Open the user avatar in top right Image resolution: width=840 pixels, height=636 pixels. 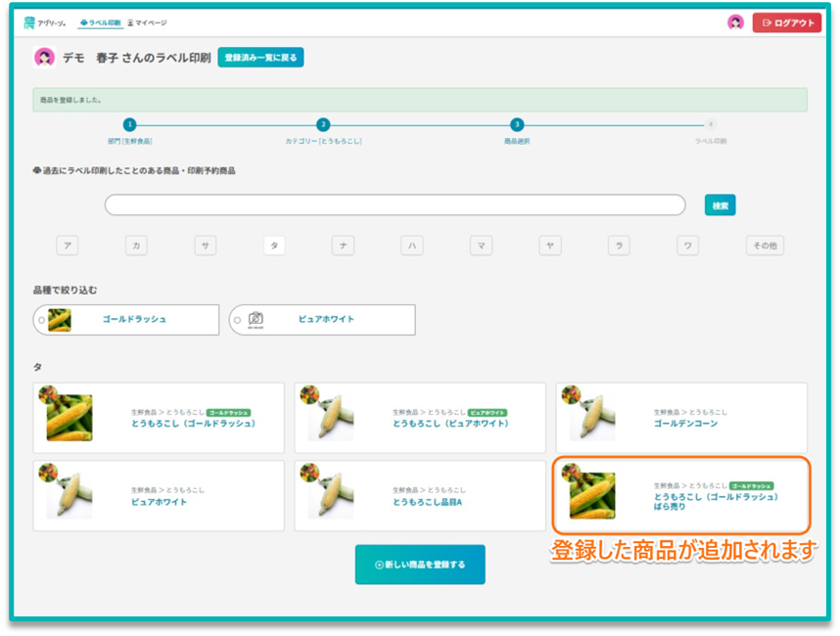coord(735,23)
